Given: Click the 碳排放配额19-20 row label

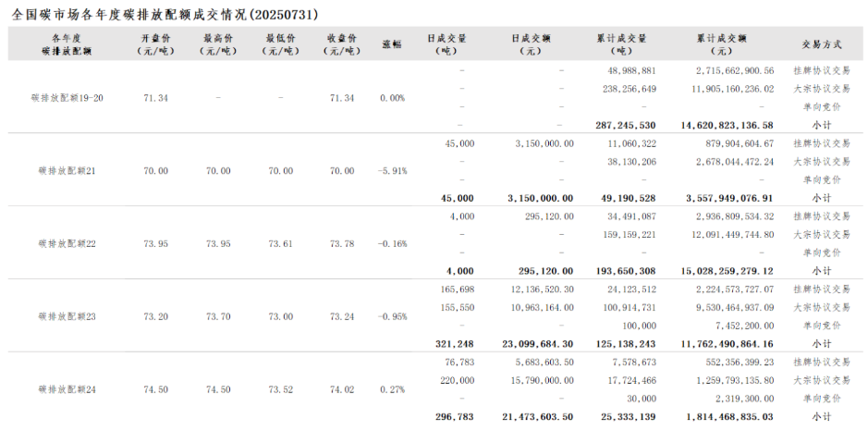Looking at the screenshot, I should click(67, 98).
